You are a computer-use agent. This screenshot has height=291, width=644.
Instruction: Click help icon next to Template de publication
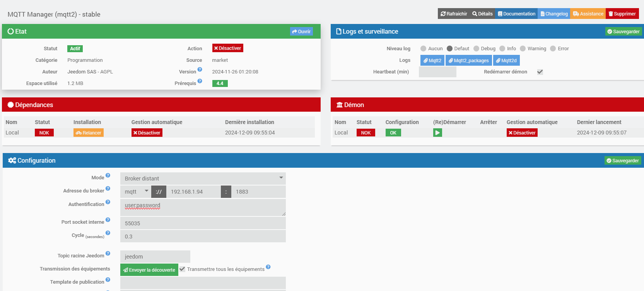coord(108,280)
